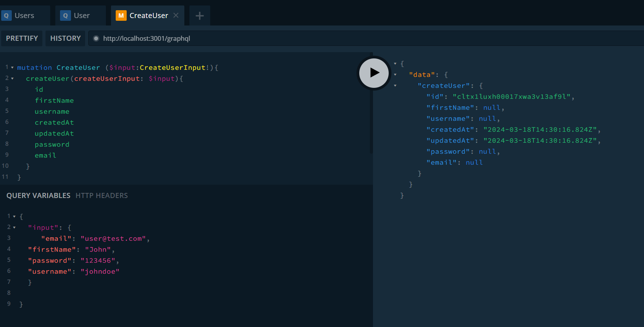Click the null value of response "email"

474,163
